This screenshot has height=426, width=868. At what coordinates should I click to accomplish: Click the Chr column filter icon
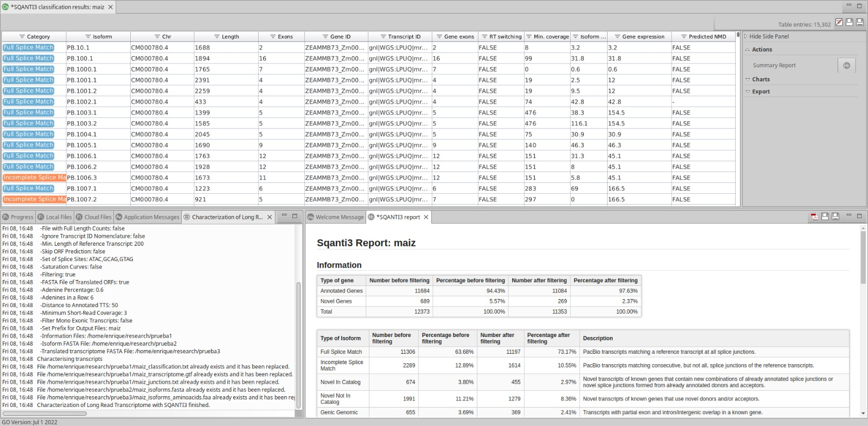click(157, 36)
